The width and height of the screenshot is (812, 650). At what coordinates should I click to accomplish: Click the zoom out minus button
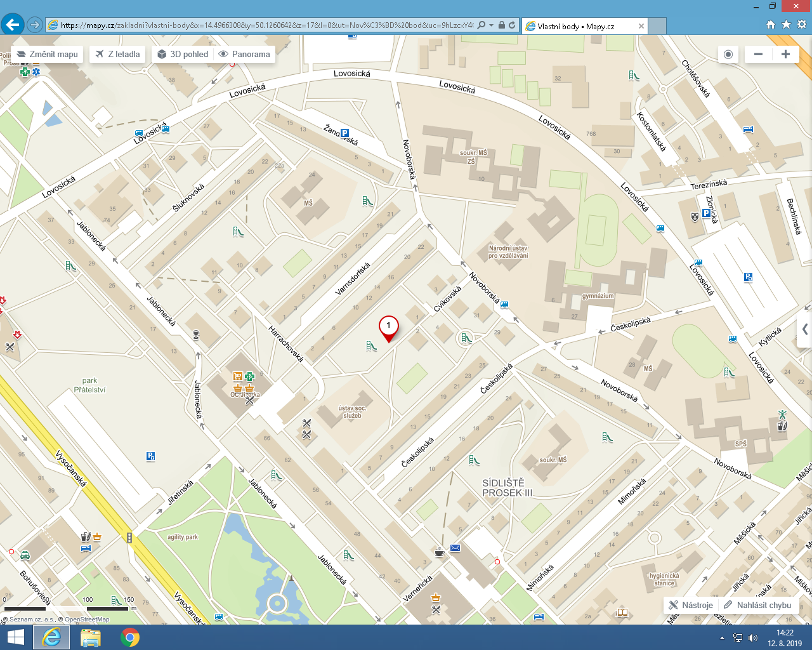pyautogui.click(x=758, y=54)
